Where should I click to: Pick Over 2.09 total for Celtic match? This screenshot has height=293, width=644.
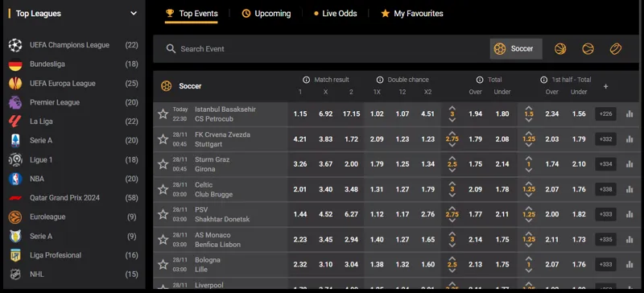[x=475, y=189]
